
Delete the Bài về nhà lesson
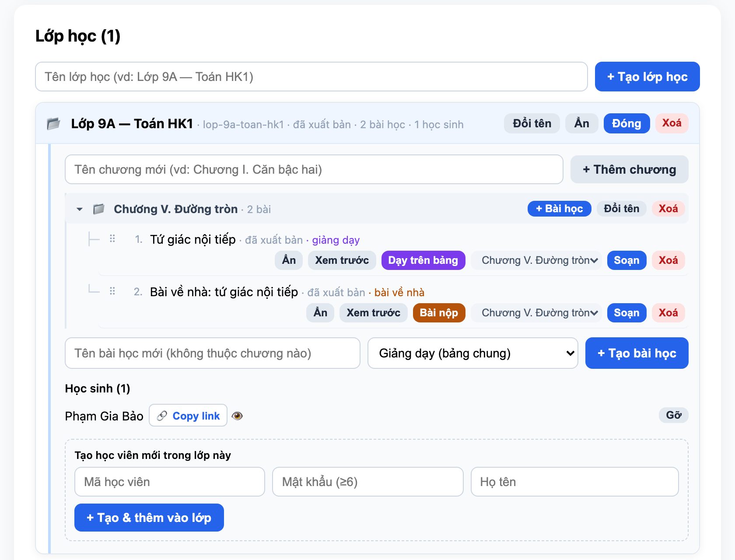(668, 313)
